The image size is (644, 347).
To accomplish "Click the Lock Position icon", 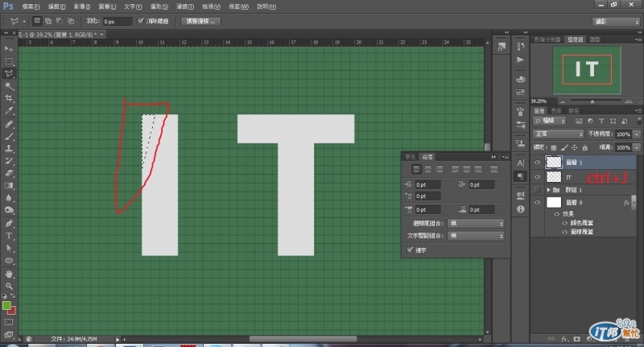I will (574, 147).
